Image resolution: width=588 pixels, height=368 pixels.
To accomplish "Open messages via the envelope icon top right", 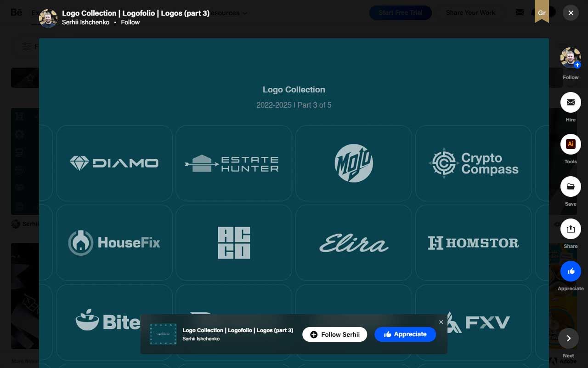I will pos(520,12).
